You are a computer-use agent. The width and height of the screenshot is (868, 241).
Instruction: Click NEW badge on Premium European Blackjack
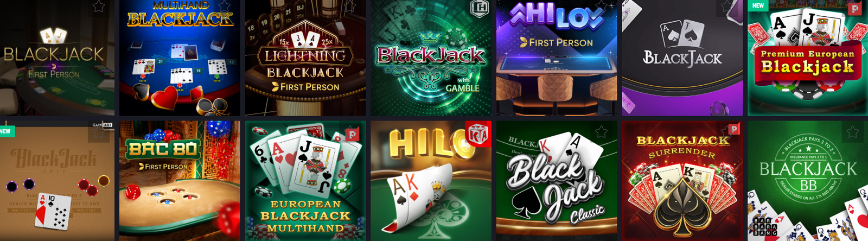coord(758,5)
